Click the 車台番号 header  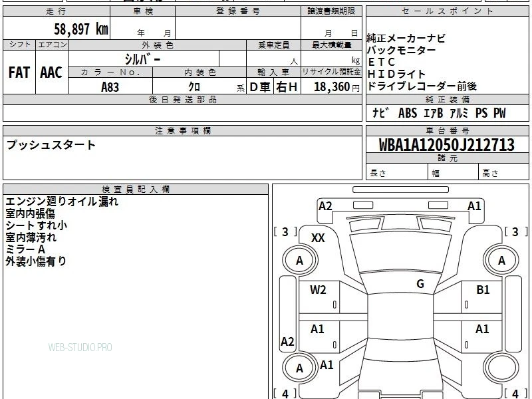click(447, 130)
